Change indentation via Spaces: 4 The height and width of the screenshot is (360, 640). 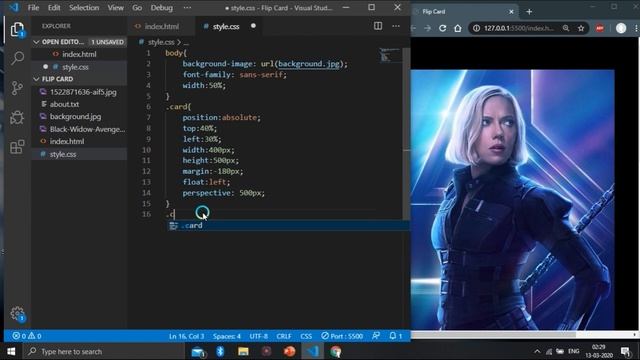(227, 336)
